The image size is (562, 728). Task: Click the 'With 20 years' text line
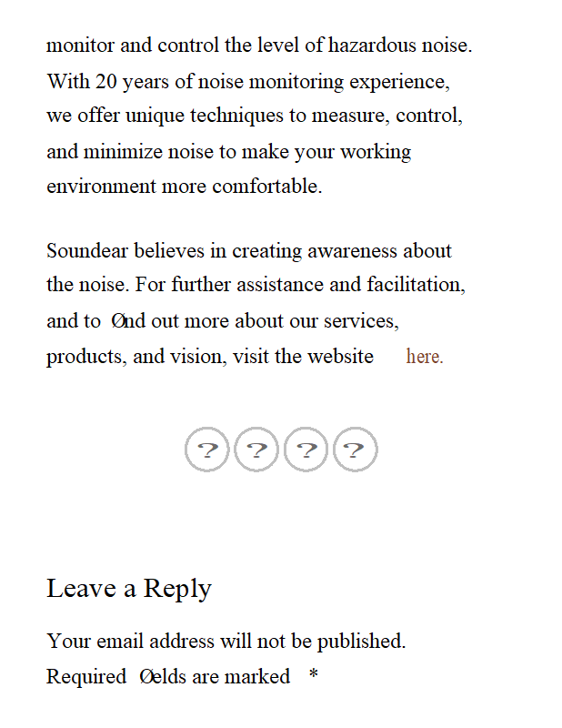click(247, 82)
